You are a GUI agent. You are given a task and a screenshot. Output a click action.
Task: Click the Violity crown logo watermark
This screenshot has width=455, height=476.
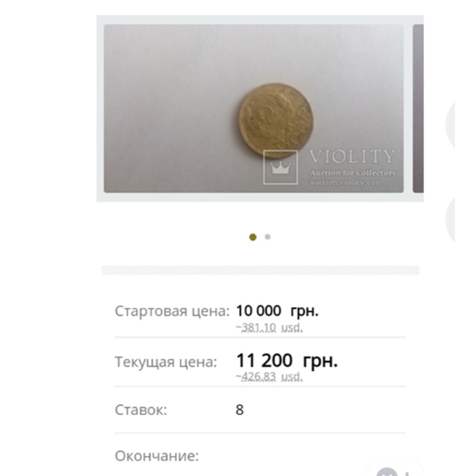tap(281, 167)
